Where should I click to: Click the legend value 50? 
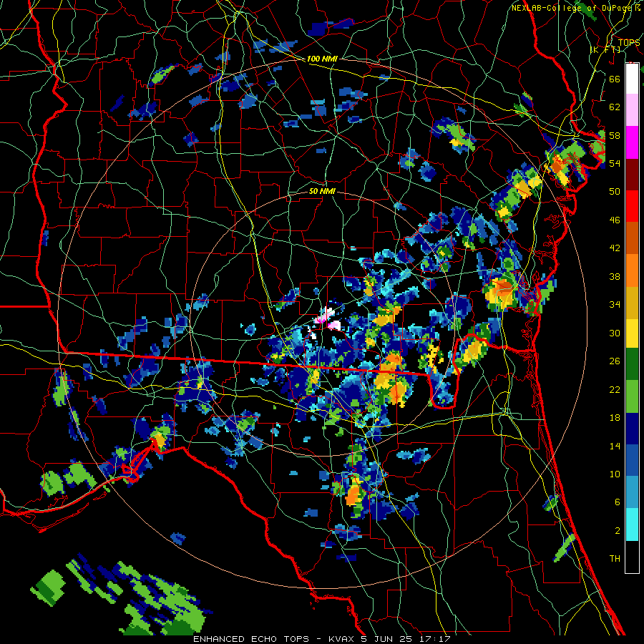coord(615,192)
